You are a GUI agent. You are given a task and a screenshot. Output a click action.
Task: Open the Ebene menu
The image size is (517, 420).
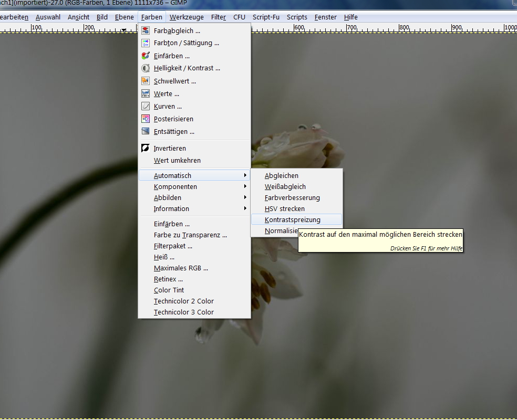(x=125, y=17)
